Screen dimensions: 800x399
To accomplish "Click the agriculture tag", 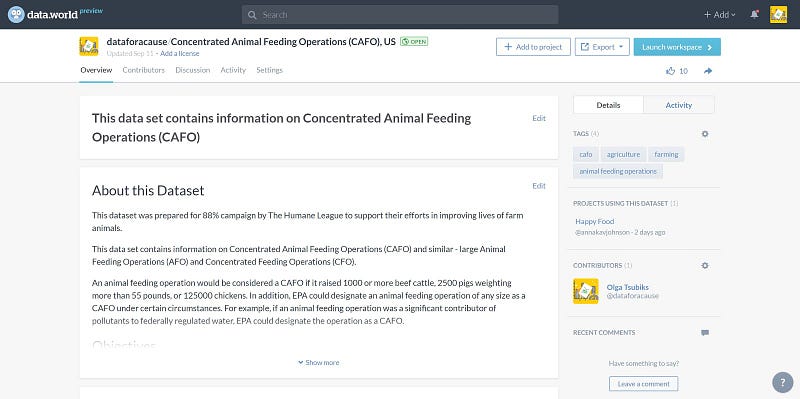I will coord(623,155).
